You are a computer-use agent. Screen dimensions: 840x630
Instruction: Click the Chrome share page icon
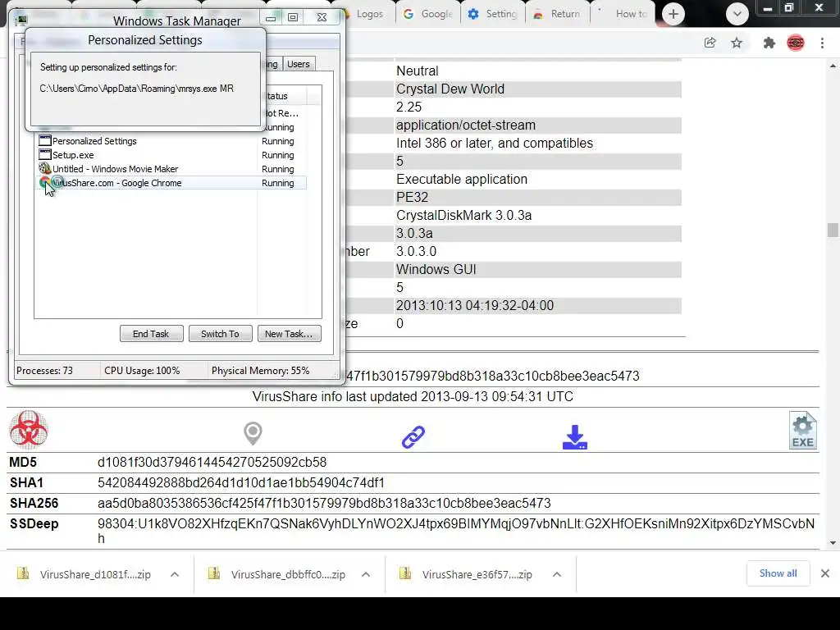710,43
